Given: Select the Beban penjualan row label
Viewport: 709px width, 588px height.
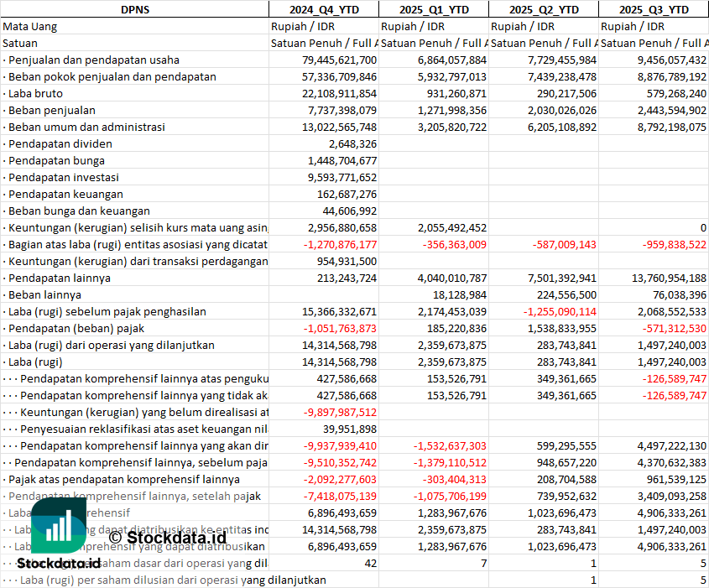Looking at the screenshot, I should click(x=51, y=110).
